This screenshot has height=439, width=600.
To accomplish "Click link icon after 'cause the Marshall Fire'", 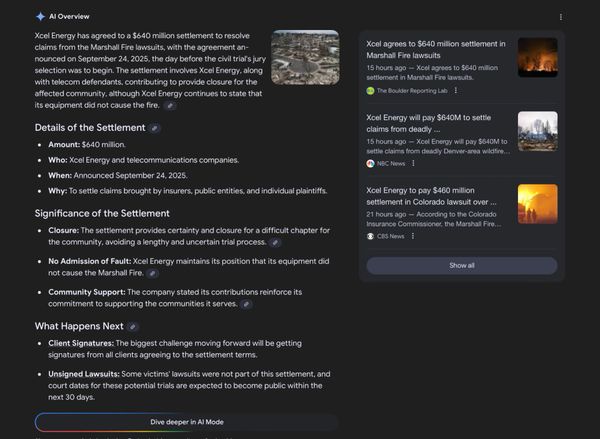I will pos(152,273).
